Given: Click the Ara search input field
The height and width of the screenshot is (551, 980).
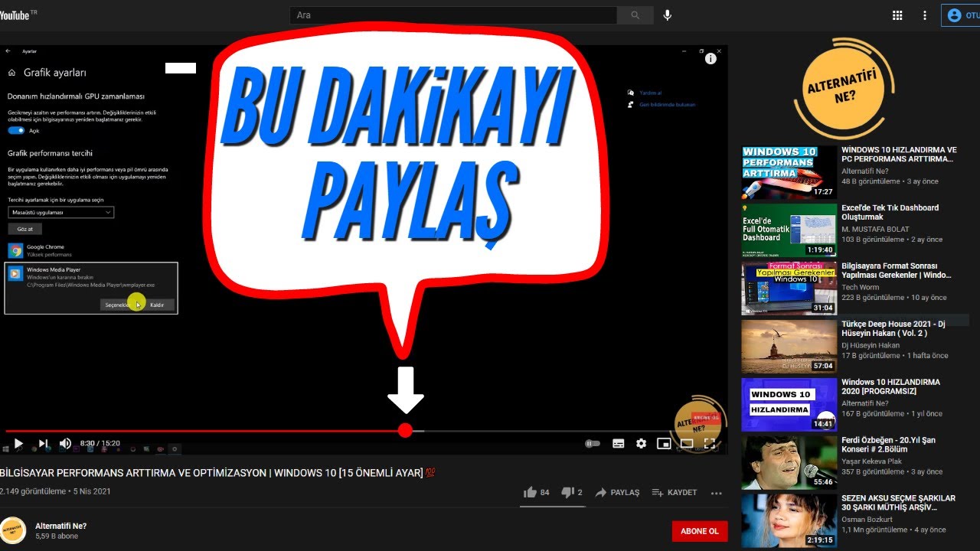Looking at the screenshot, I should coord(453,15).
